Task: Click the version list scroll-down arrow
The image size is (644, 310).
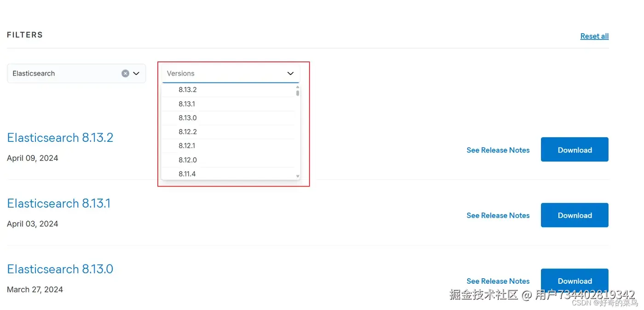Action: pyautogui.click(x=298, y=176)
